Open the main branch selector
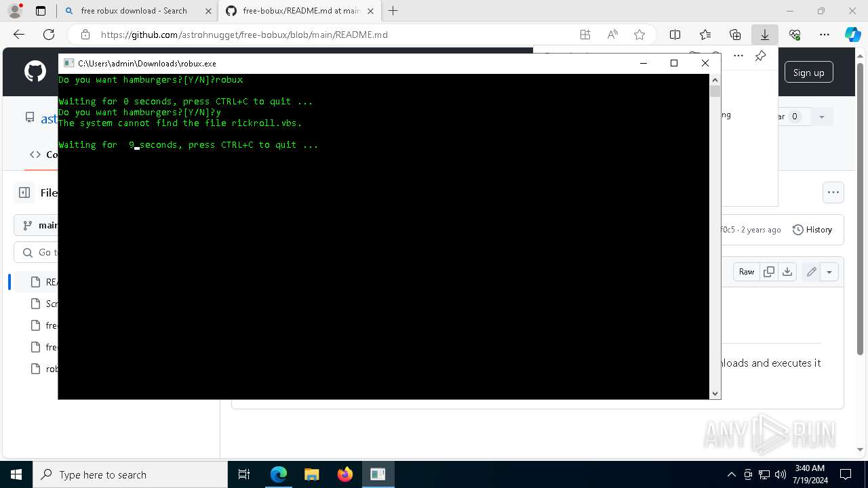This screenshot has width=868, height=488. tap(37, 225)
